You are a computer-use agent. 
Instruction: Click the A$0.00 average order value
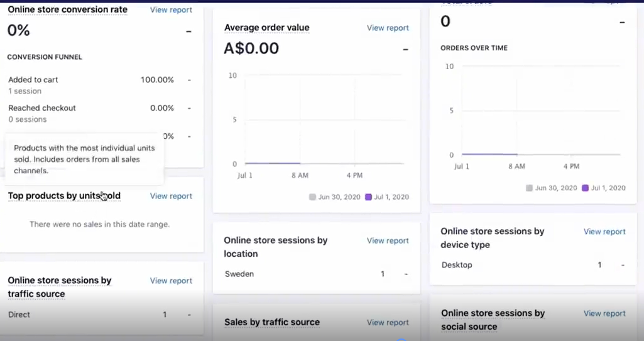251,48
